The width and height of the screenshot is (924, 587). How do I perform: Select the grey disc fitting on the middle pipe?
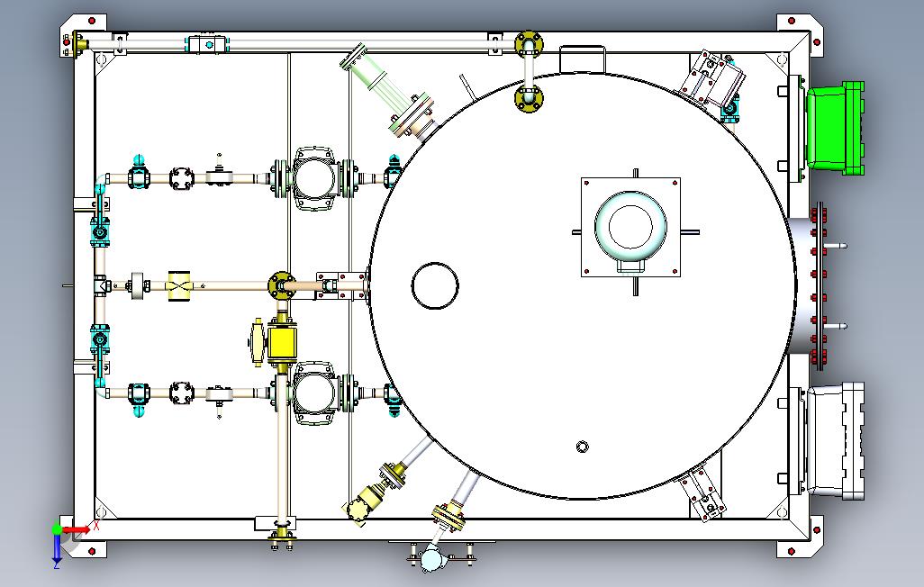coord(139,286)
